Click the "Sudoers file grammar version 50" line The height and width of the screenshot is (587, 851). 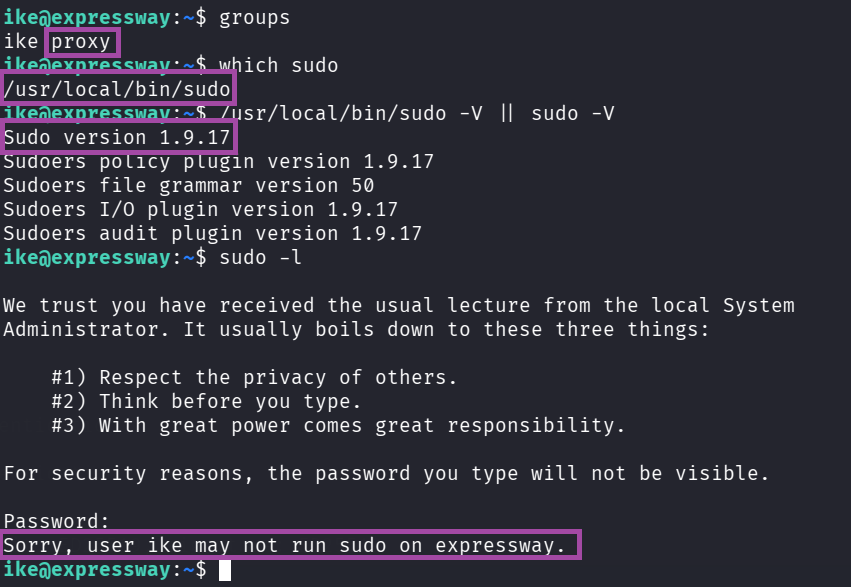click(188, 185)
